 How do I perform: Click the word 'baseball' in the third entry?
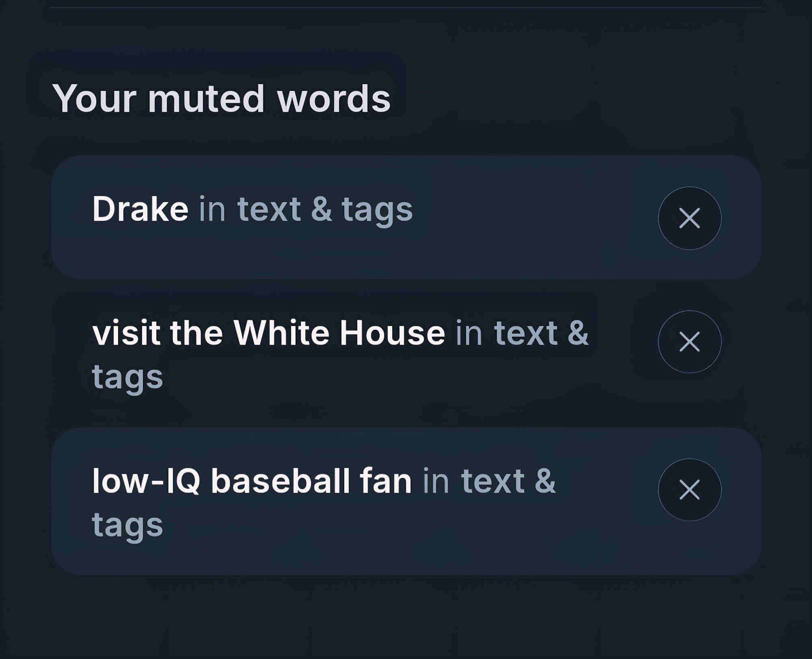[281, 481]
